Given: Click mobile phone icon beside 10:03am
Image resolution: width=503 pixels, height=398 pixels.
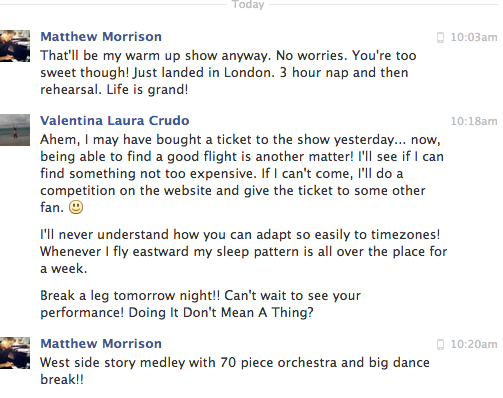Looking at the screenshot, I should point(440,37).
